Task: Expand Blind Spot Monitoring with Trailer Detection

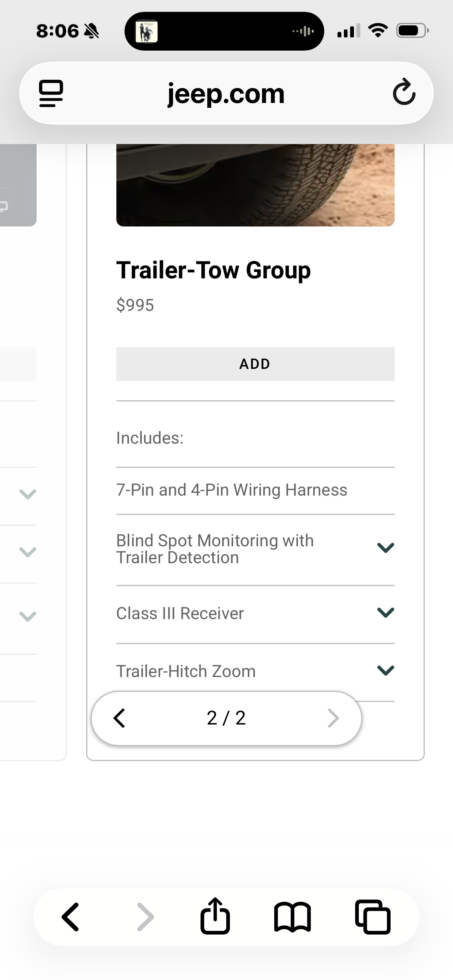Action: [x=255, y=549]
